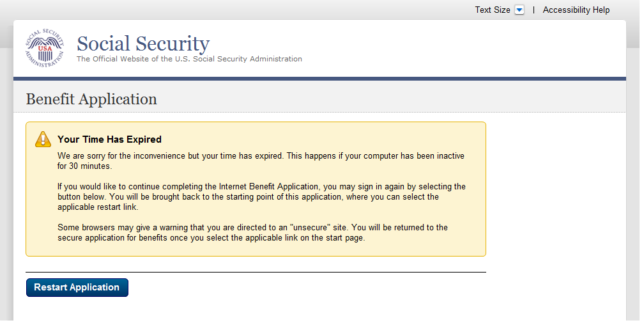Click the Benefit Application page heading
The height and width of the screenshot is (325, 644).
tap(91, 99)
